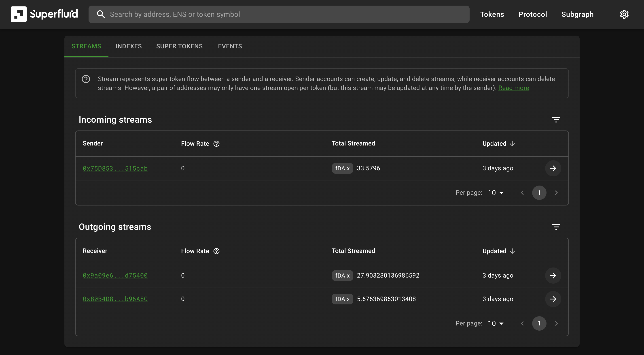Go to the next page in Outgoing streams

point(556,323)
